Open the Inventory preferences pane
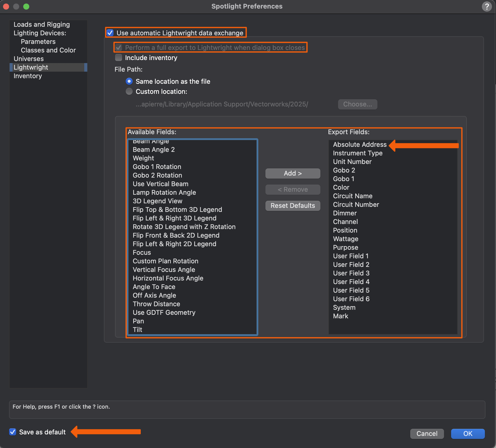This screenshot has width=496, height=448. (28, 76)
